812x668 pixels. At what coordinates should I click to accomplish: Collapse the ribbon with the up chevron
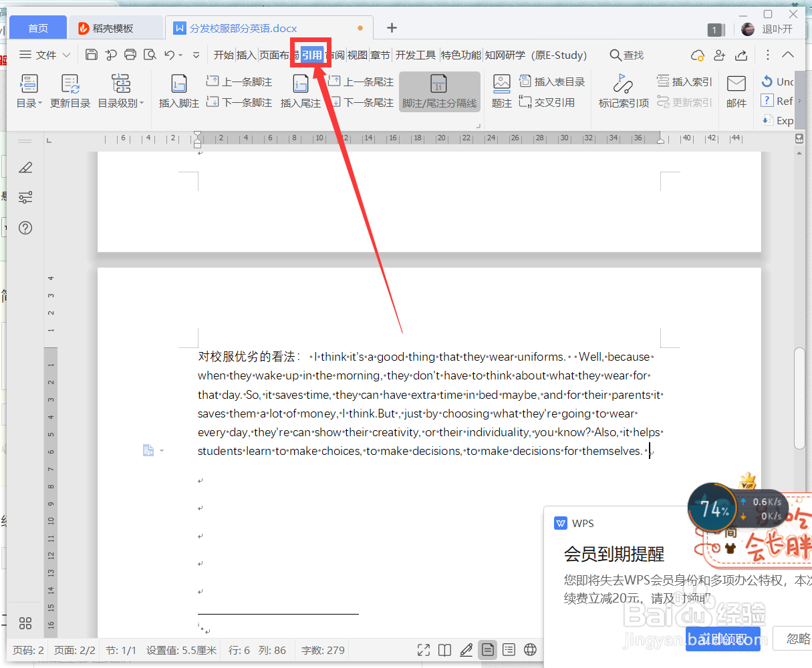(x=788, y=55)
